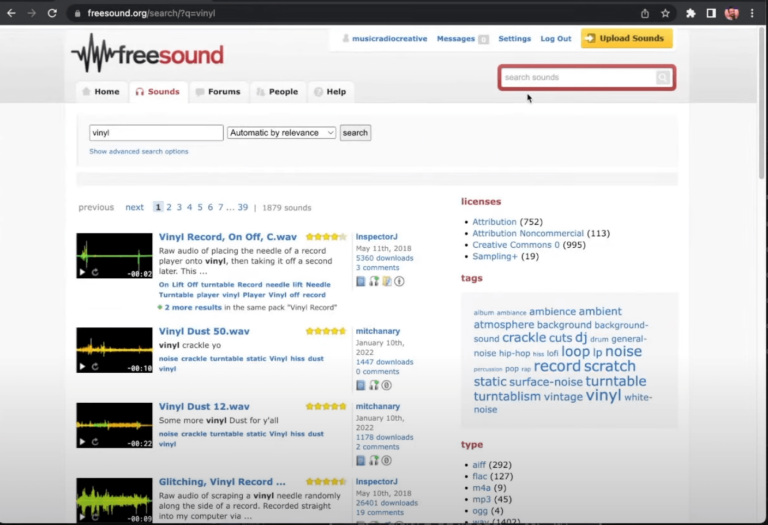Open musicradiocreative profile link

tap(389, 39)
